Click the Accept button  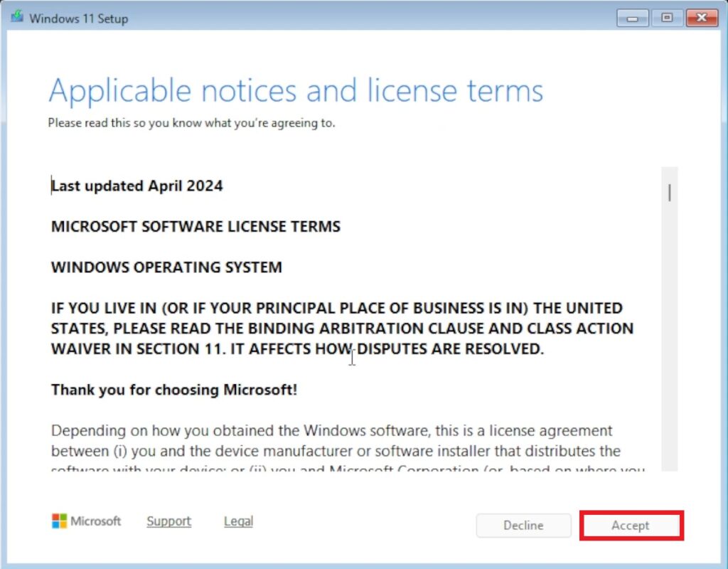[x=631, y=526]
